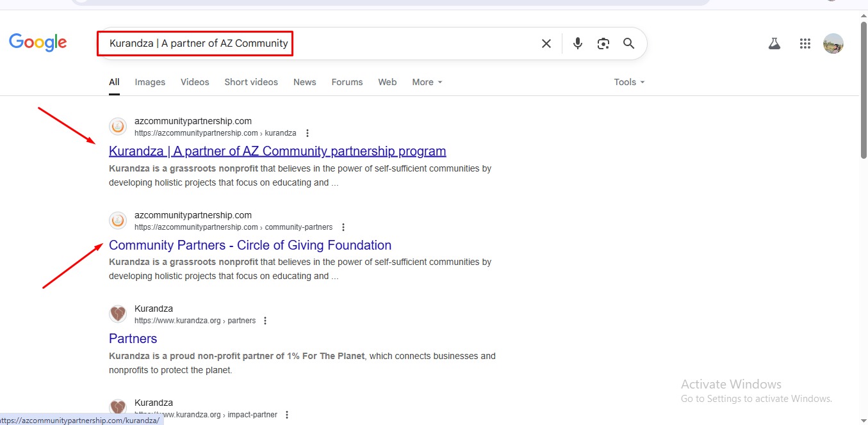
Task: Open the Google apps grid
Action: click(805, 44)
